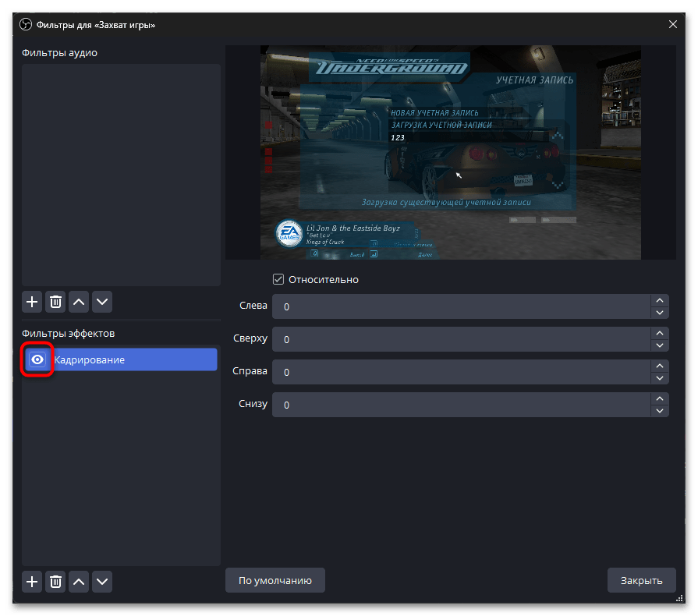Click into the Снизу crop input field
This screenshot has width=698, height=616.
coord(462,405)
